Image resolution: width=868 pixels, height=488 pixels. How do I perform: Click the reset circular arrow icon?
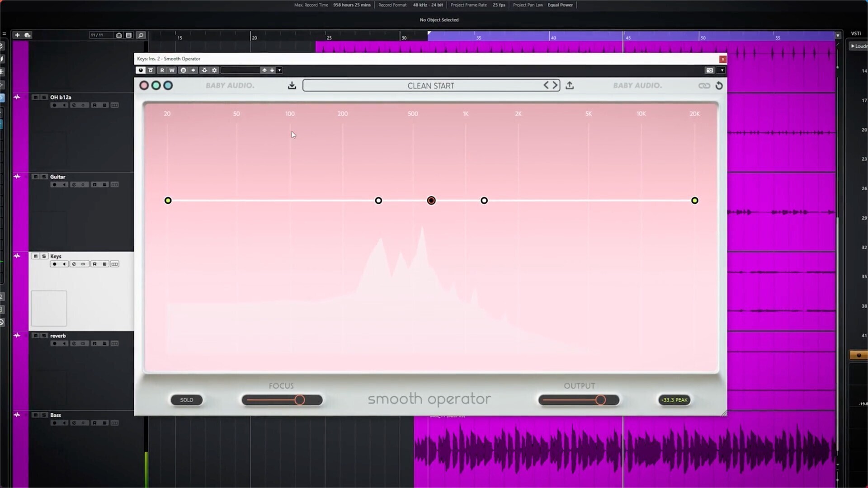[x=719, y=85]
